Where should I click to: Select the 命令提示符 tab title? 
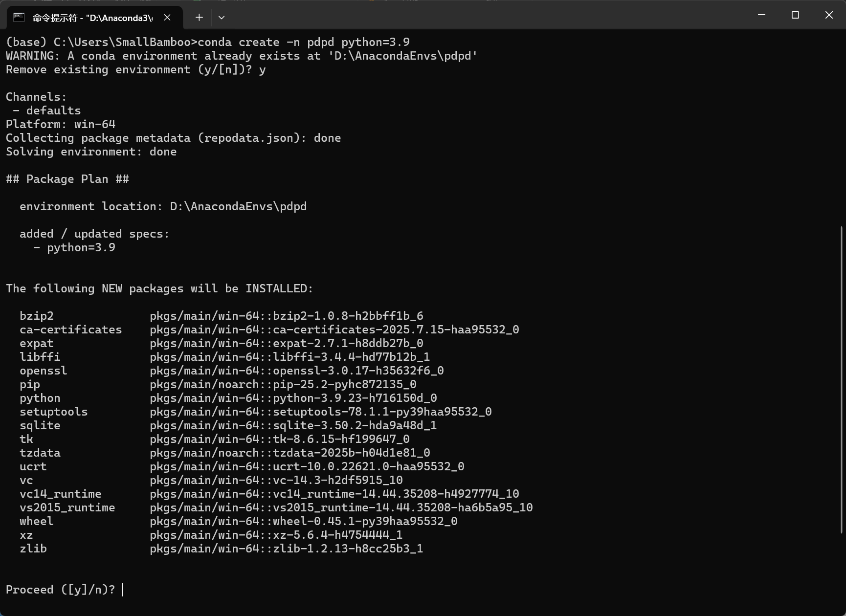[92, 18]
